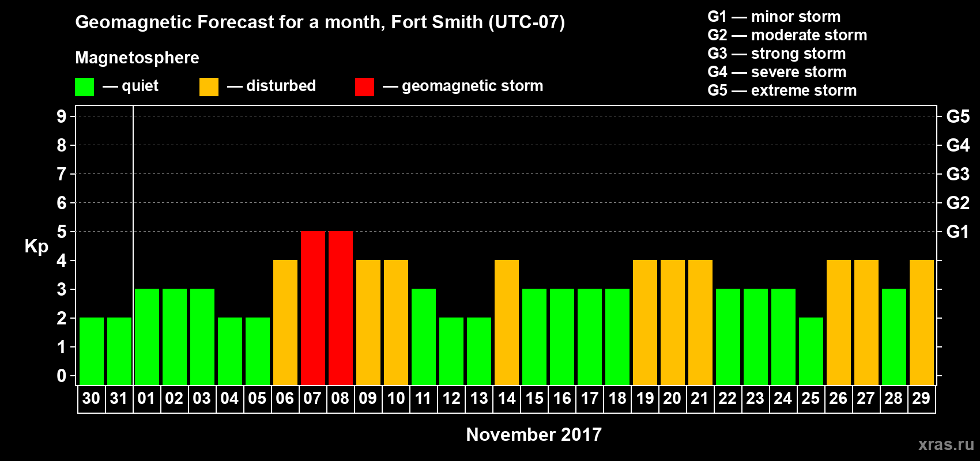Click the '— quiet' legend label

click(131, 86)
